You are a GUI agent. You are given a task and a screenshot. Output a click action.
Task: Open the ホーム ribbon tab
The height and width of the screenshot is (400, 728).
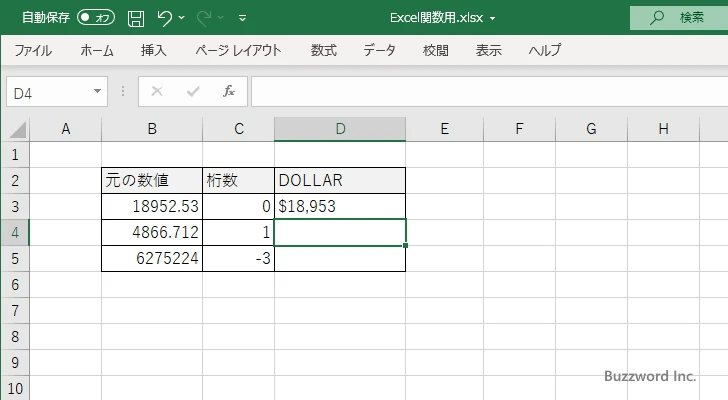pos(97,50)
